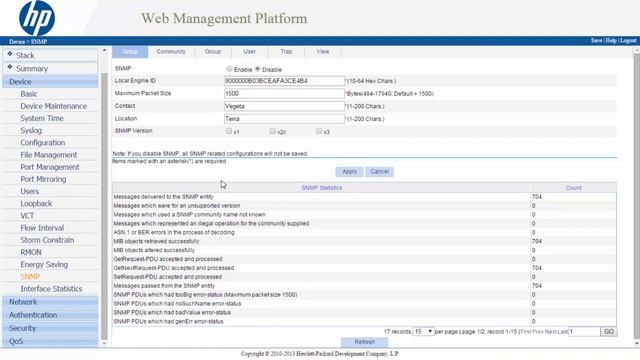Click 'Messages delivered to the SNMP entity' row

click(x=364, y=197)
